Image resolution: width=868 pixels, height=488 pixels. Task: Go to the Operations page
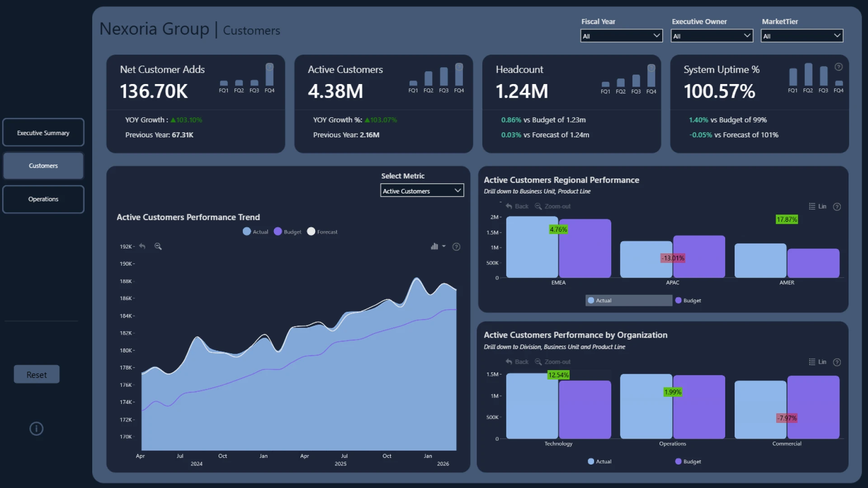[43, 199]
